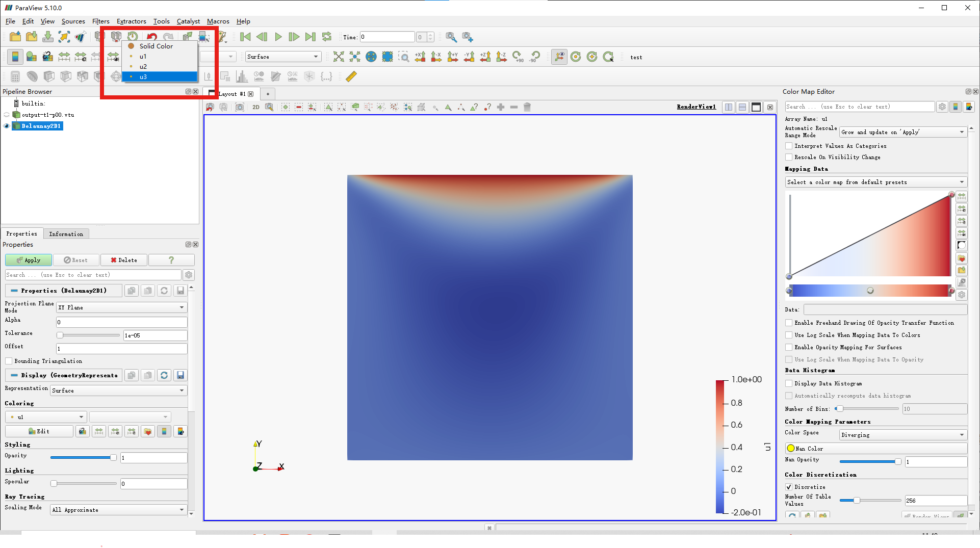This screenshot has height=548, width=980.
Task: Open the u1 Coloring array dropdown
Action: coord(46,417)
